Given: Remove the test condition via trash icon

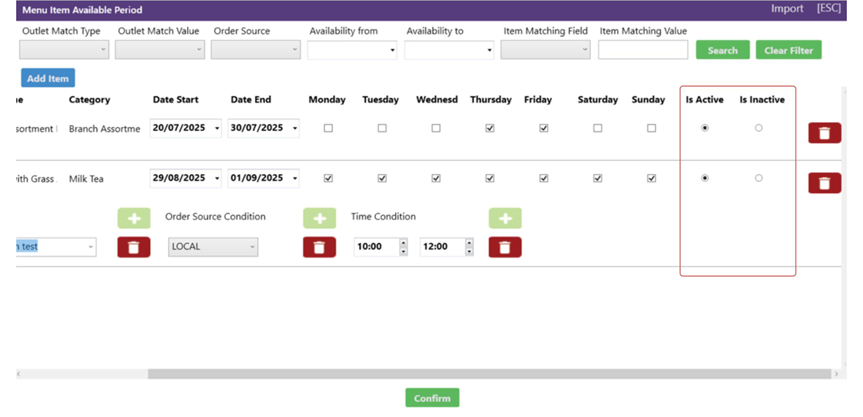Looking at the screenshot, I should [134, 247].
